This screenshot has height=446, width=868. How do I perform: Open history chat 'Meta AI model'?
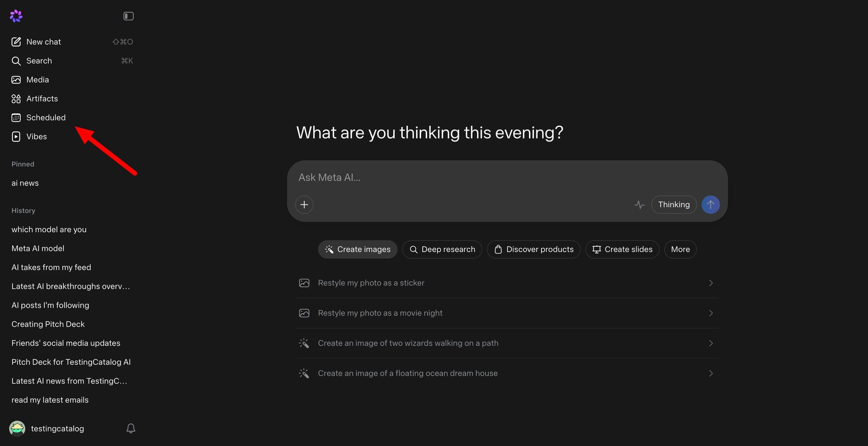pos(38,249)
